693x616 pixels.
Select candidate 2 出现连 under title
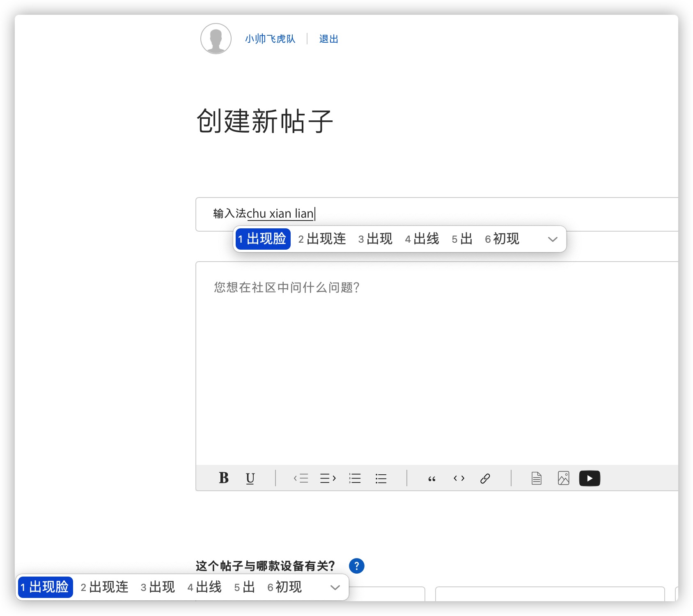(322, 239)
